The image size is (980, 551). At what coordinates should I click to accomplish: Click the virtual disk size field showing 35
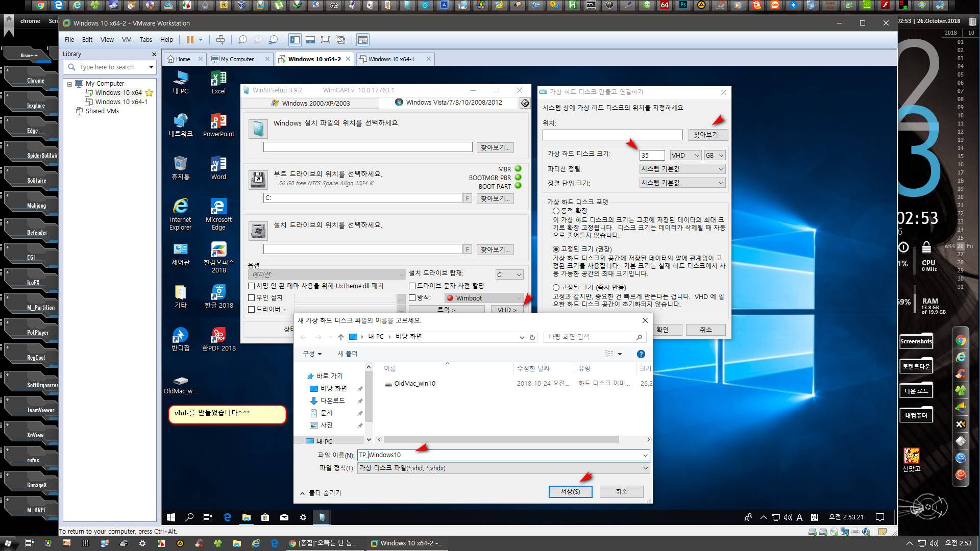click(652, 155)
